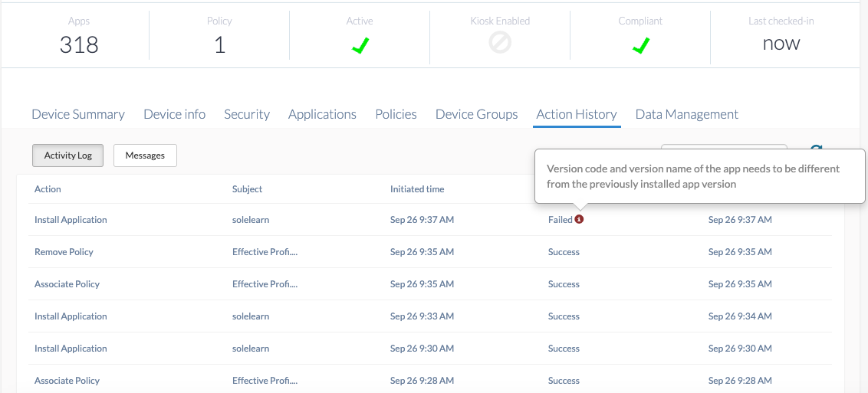This screenshot has height=393, width=868.
Task: Click the Remove Policy action
Action: 64,251
